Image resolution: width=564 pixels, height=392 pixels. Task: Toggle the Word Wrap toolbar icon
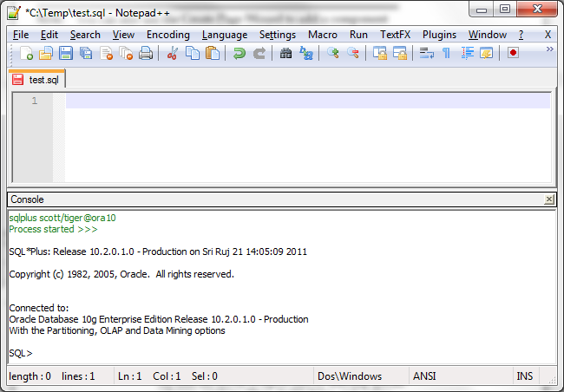point(426,54)
